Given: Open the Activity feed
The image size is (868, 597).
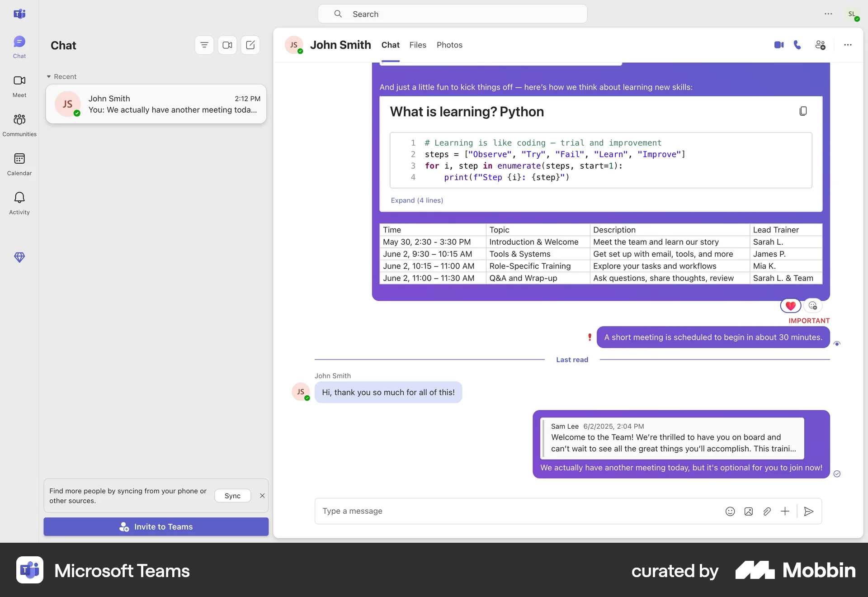Looking at the screenshot, I should [x=19, y=203].
